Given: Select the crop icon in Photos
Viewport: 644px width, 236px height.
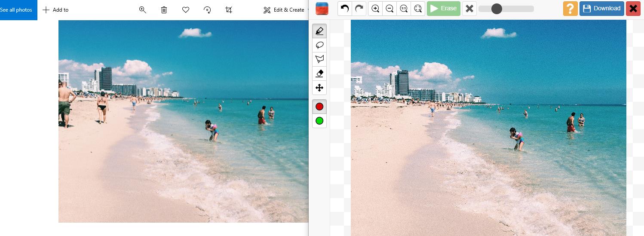Looking at the screenshot, I should point(229,10).
